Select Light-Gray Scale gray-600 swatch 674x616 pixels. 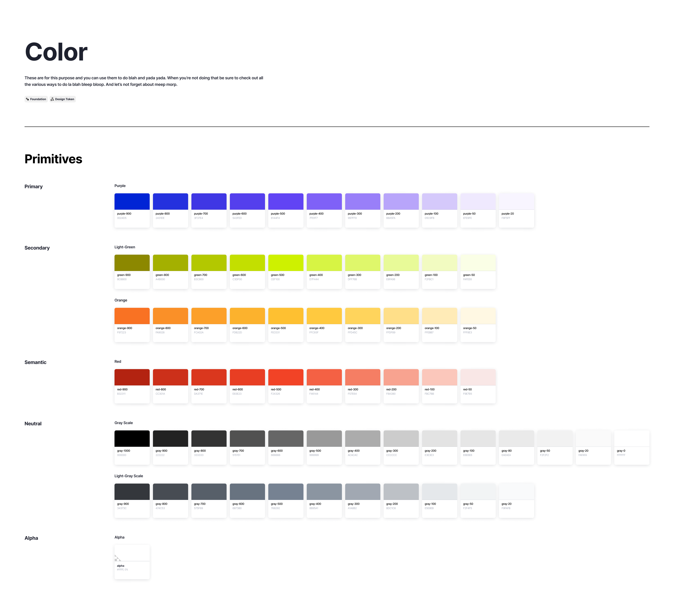tap(247, 492)
